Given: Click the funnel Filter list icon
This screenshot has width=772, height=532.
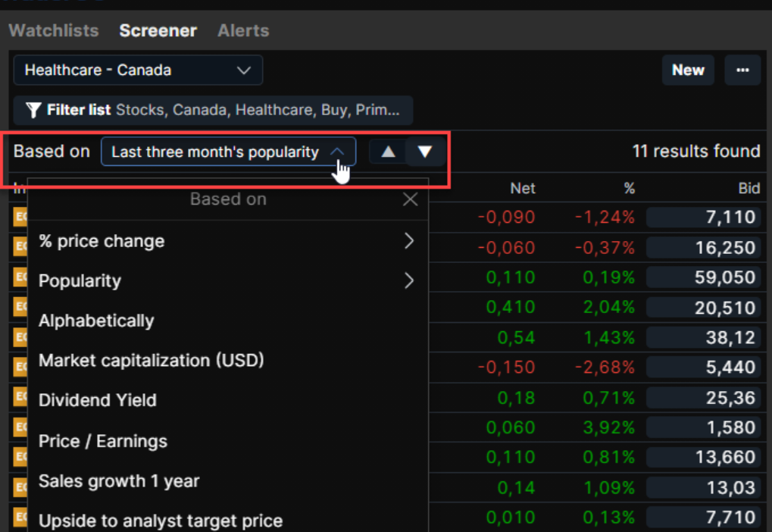Looking at the screenshot, I should pyautogui.click(x=33, y=111).
